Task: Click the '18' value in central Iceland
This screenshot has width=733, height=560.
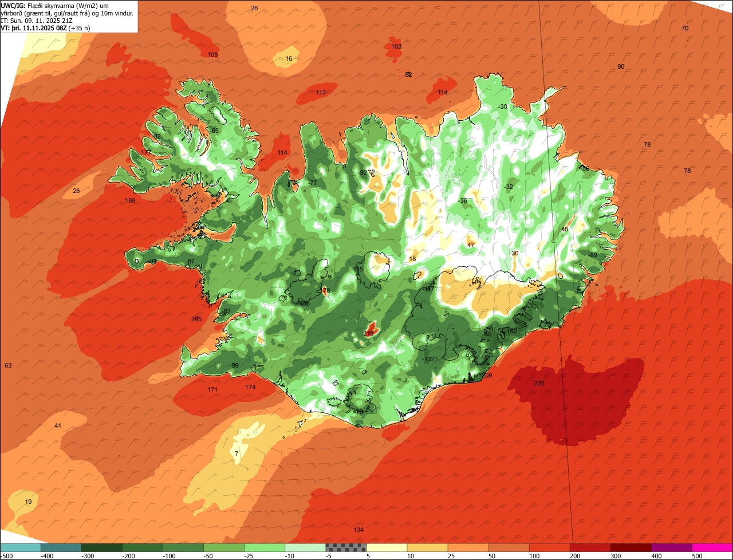Action: (412, 259)
